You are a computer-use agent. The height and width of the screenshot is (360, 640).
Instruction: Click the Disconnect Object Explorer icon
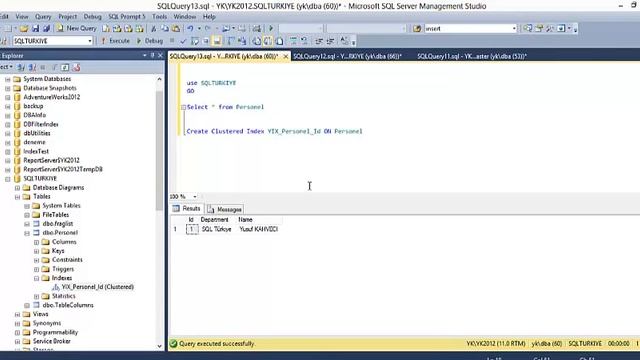[x=32, y=67]
